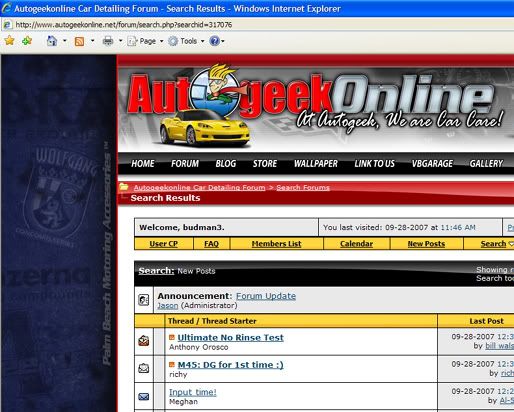Click the announcement icon
The height and width of the screenshot is (412, 514).
[144, 300]
